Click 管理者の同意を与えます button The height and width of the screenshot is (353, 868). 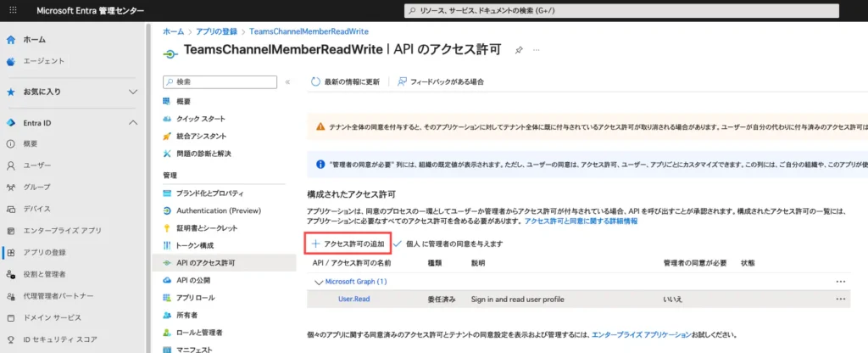[448, 244]
